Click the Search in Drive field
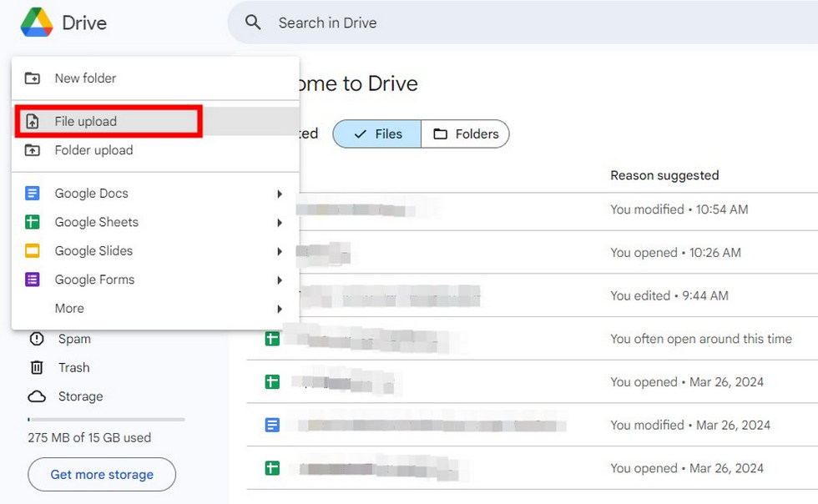The height and width of the screenshot is (504, 818). [523, 23]
